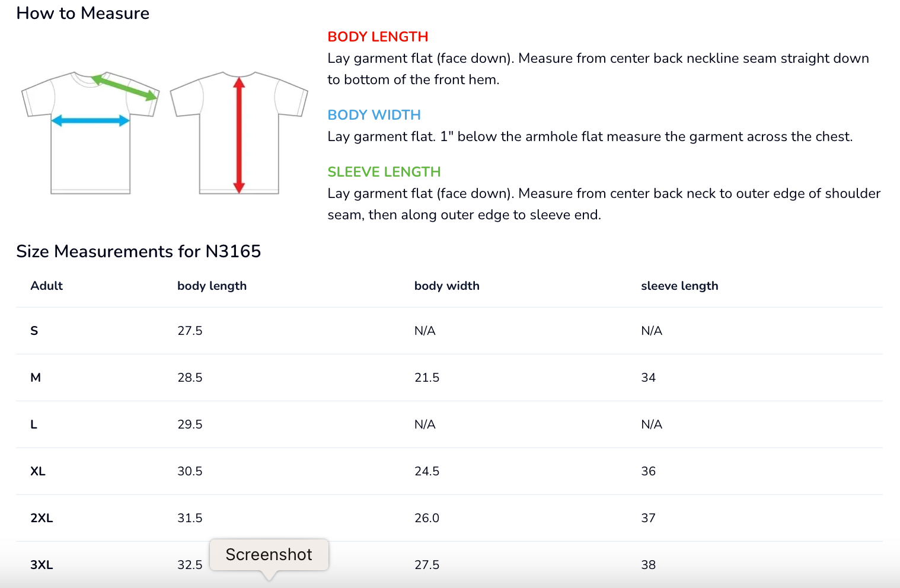
Task: Click 'Size Measurements for N3165' heading
Action: [x=139, y=251]
